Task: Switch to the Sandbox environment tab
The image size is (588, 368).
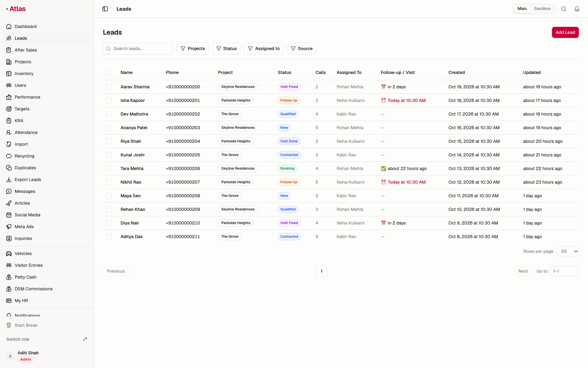Action: (542, 8)
